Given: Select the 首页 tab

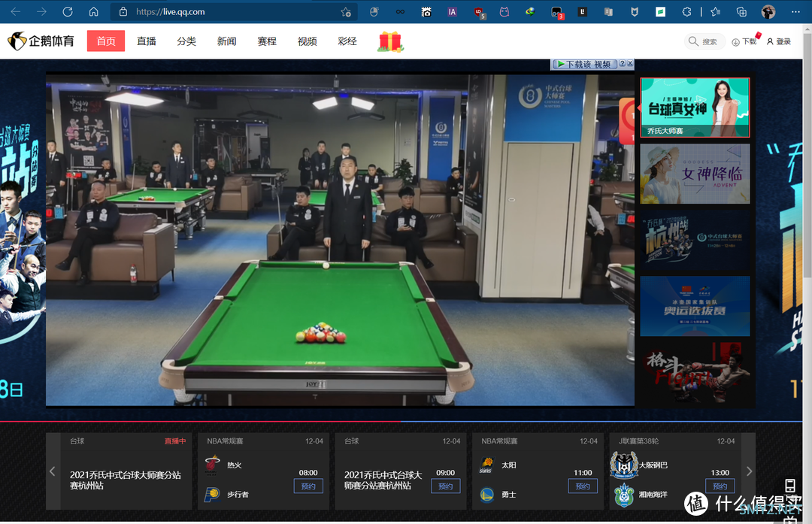Looking at the screenshot, I should [x=106, y=41].
